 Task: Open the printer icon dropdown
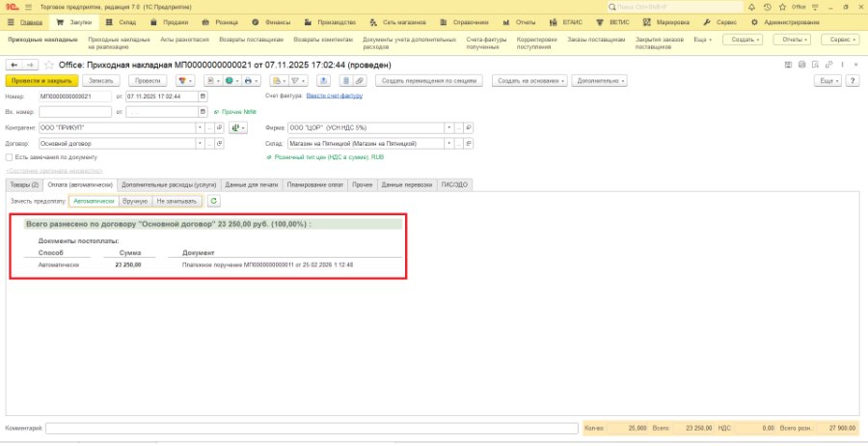pos(251,80)
